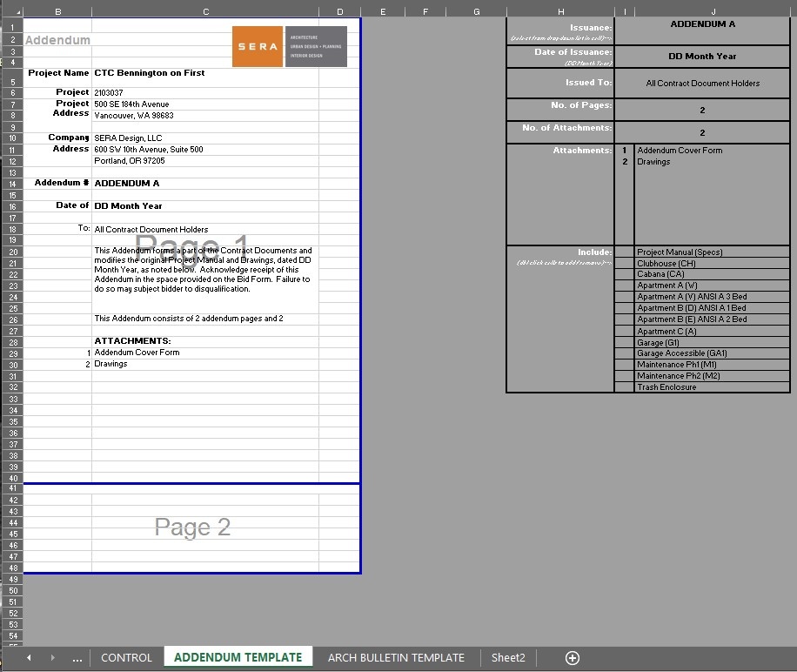Switch to the Sheet2 tab

508,658
